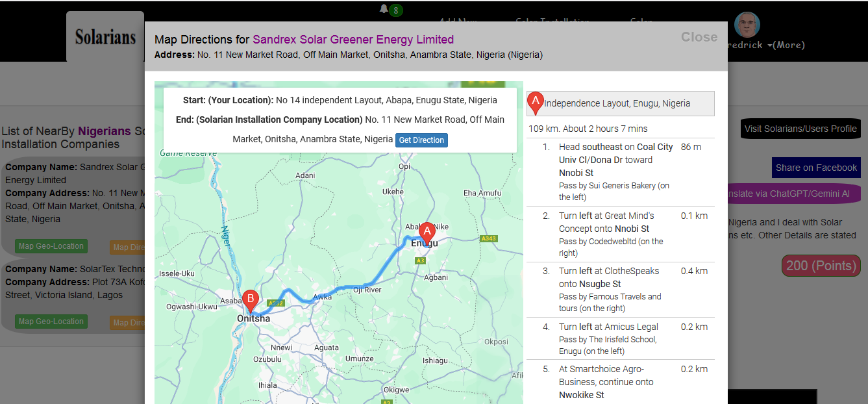Click the Umunze map label
This screenshot has height=404, width=868.
(x=360, y=359)
